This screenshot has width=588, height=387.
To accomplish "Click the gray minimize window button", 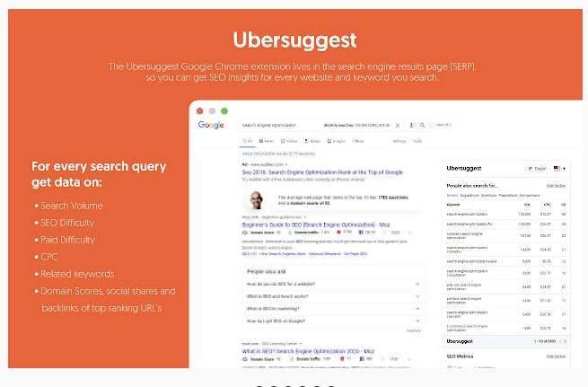I will pos(212,111).
